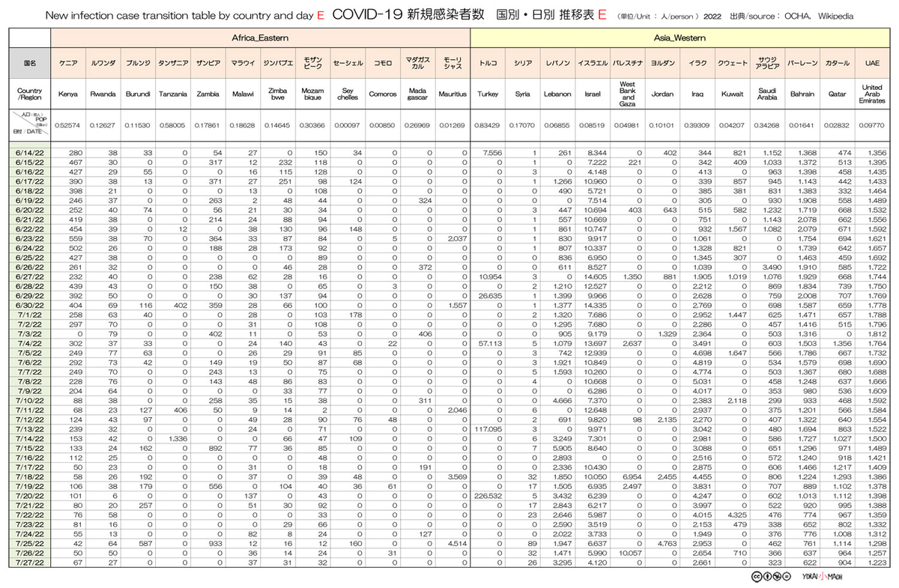This screenshot has width=899, height=588.
Task: Select the Mauritius country header
Action: click(x=452, y=94)
